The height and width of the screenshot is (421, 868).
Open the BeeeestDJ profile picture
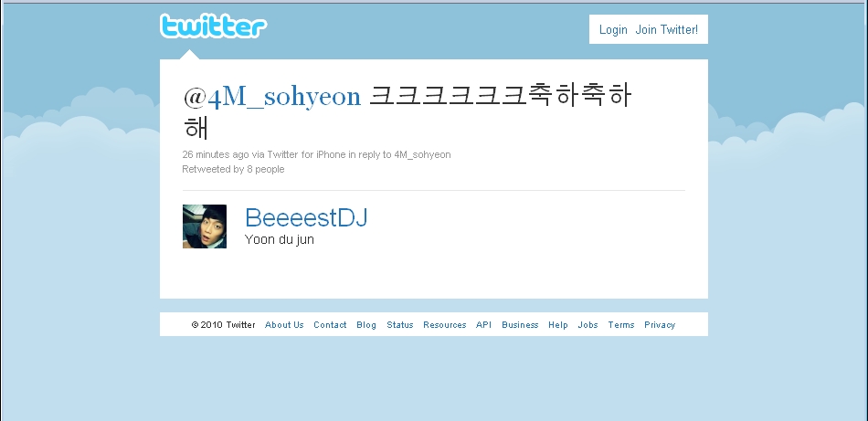point(205,226)
